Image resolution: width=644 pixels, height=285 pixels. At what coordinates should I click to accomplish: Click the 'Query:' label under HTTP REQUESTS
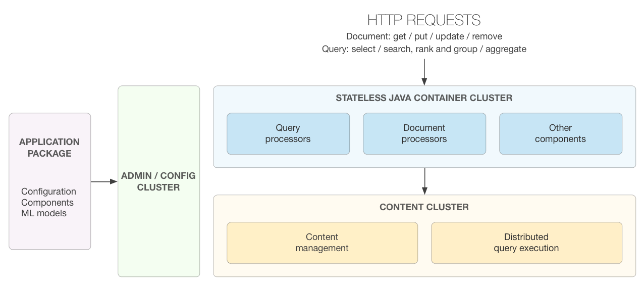[x=335, y=49]
